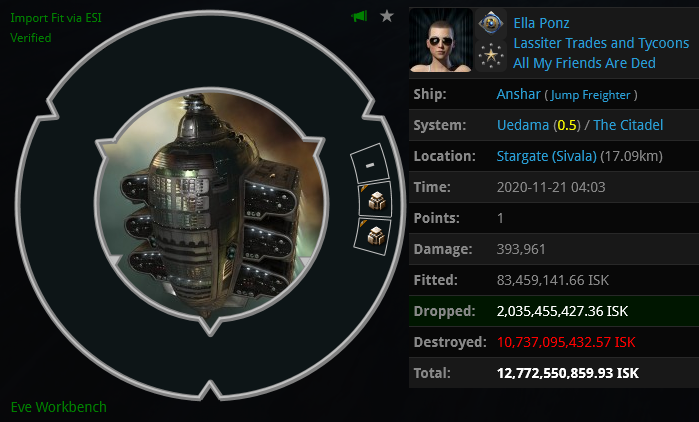Open Stargate (Sivala) location link

[547, 156]
